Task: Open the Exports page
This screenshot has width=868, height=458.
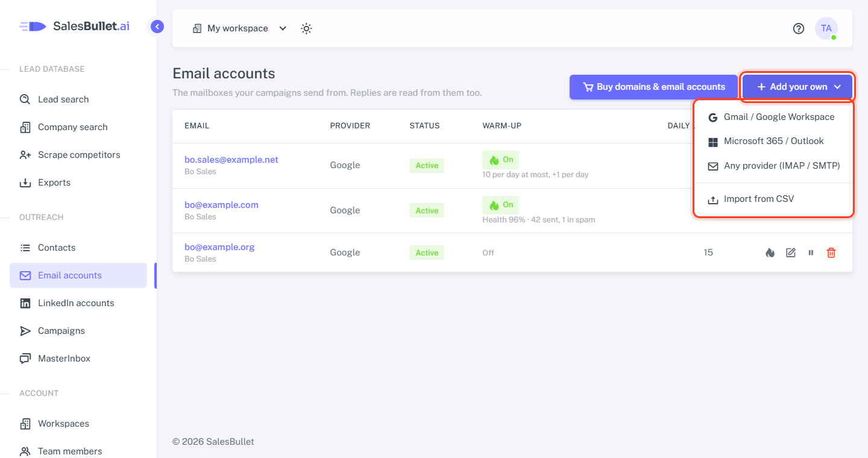Action: (x=78, y=183)
